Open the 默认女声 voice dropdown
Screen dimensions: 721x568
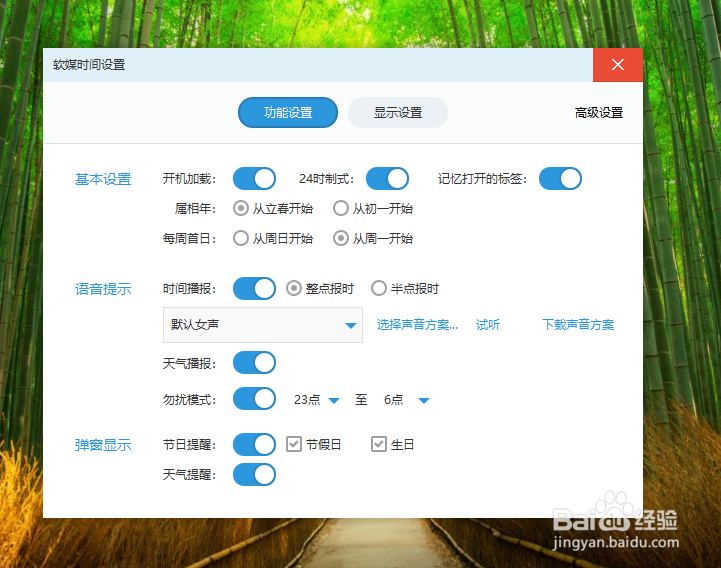[x=263, y=325]
